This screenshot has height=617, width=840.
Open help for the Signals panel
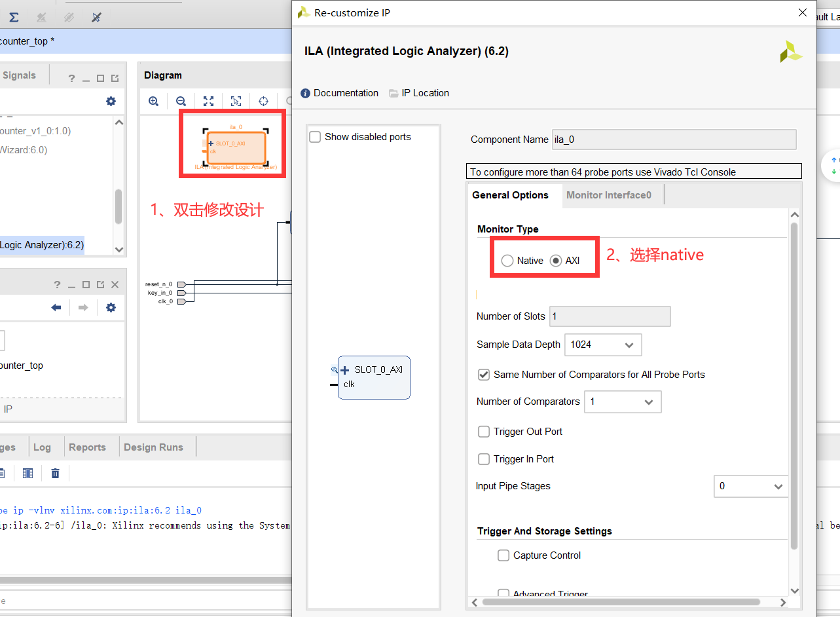(71, 78)
